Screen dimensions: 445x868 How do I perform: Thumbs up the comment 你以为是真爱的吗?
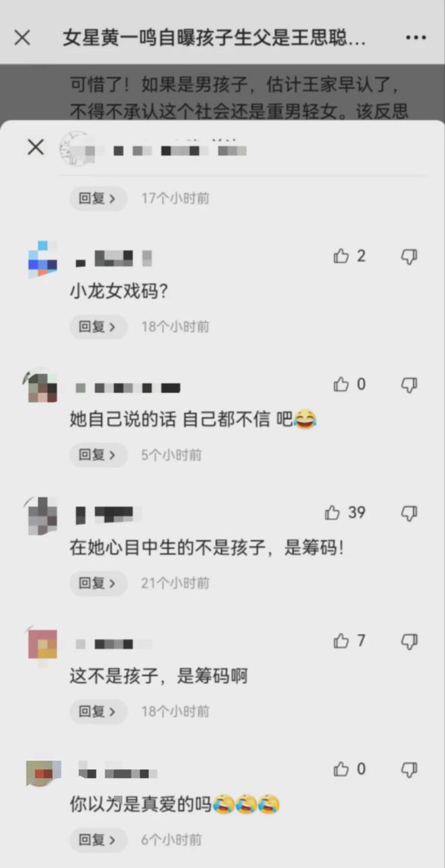coord(342,769)
